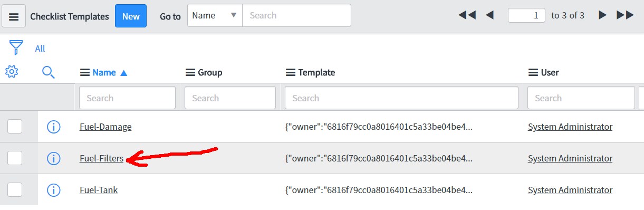Open info preview for Fuel-Filters
Screen dimensions: 644x210
pos(54,158)
